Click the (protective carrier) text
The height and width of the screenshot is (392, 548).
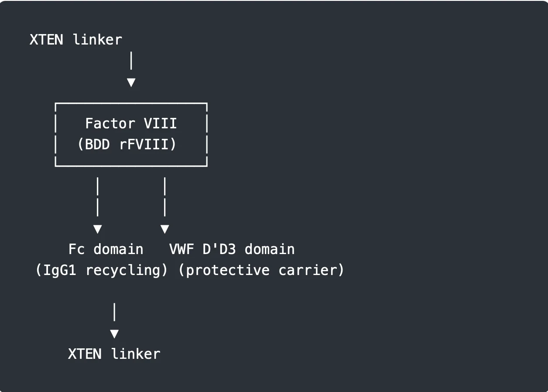(261, 270)
